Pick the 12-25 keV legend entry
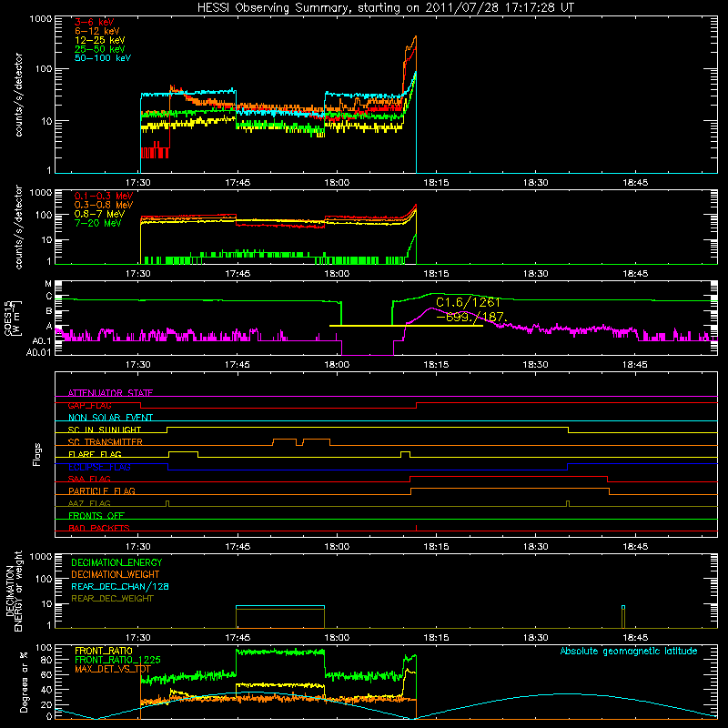This screenshot has height=728, width=728. pos(100,40)
